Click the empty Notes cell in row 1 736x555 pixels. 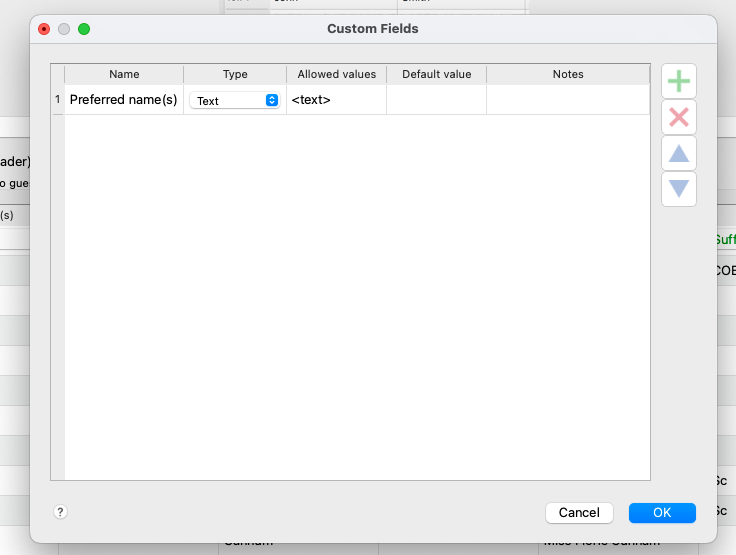click(x=568, y=100)
